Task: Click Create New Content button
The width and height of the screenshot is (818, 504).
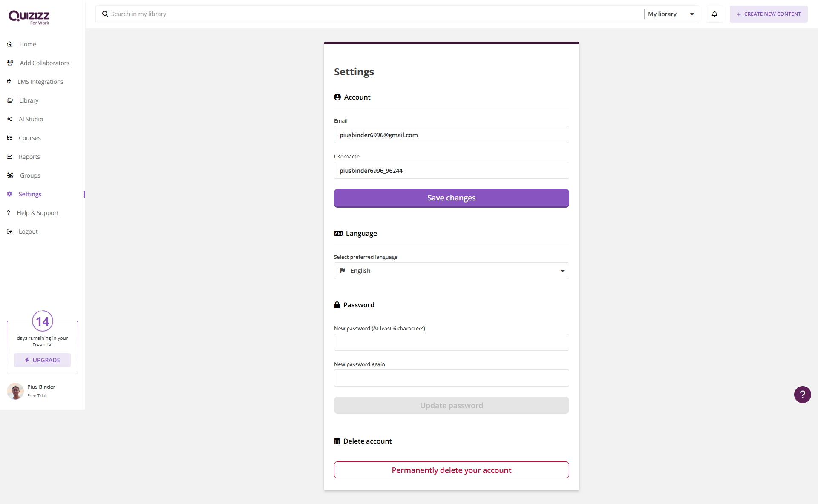Action: point(769,14)
